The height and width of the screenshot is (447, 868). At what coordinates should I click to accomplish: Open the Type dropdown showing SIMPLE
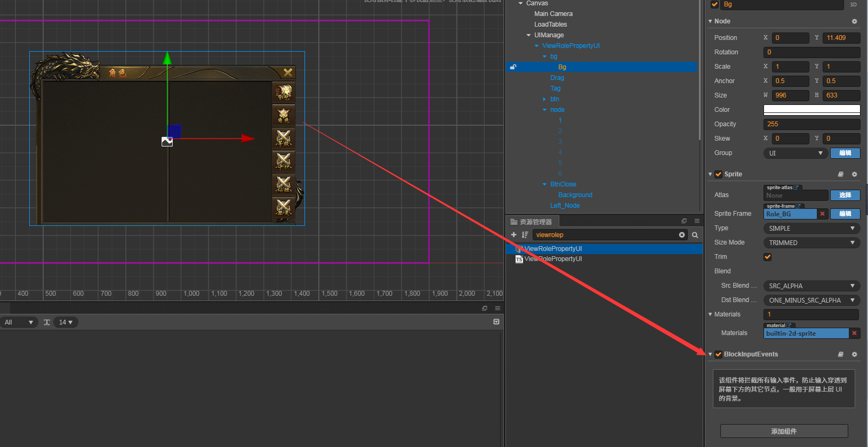coord(811,228)
